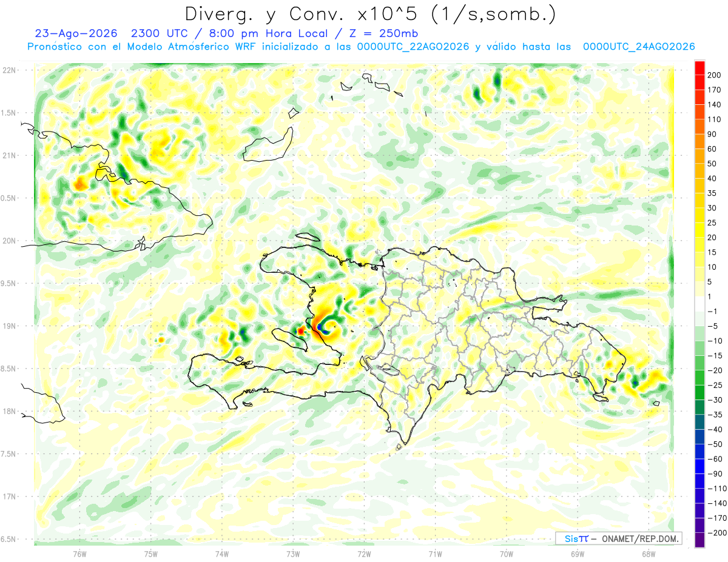Image resolution: width=728 pixels, height=562 pixels.
Task: Click the orange divergence spot over eastern Cuba
Action: pyautogui.click(x=79, y=183)
